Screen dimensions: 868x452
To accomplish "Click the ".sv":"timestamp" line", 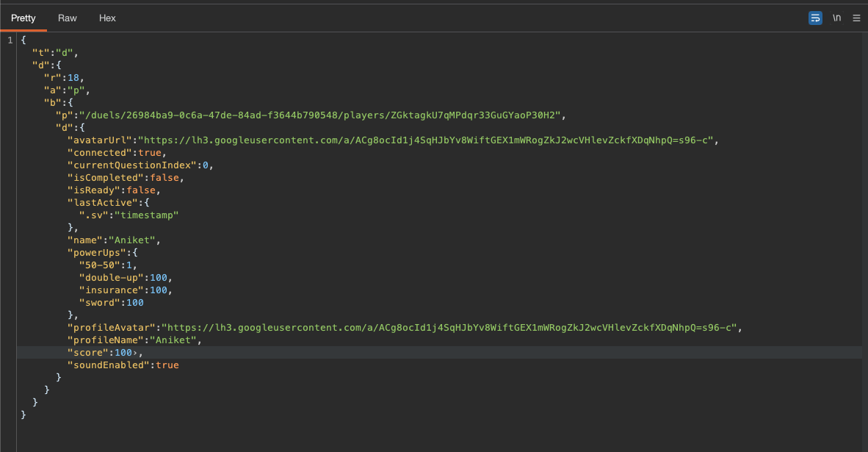I will click(129, 215).
